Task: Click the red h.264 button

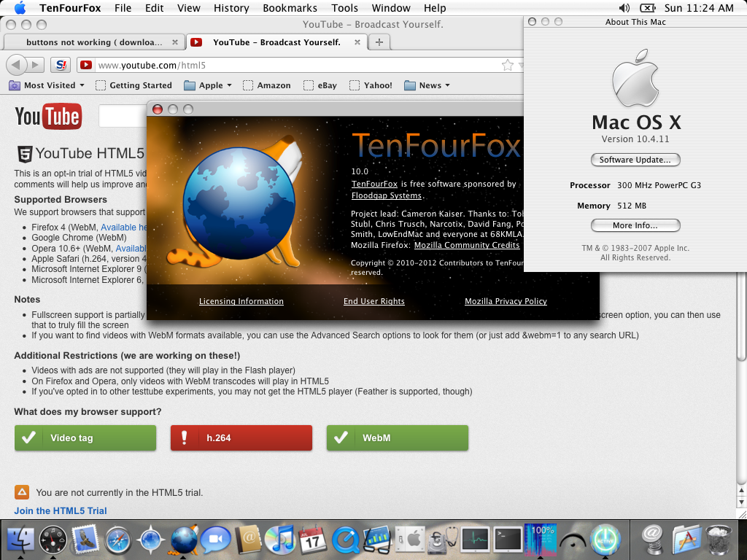Action: pos(241,437)
